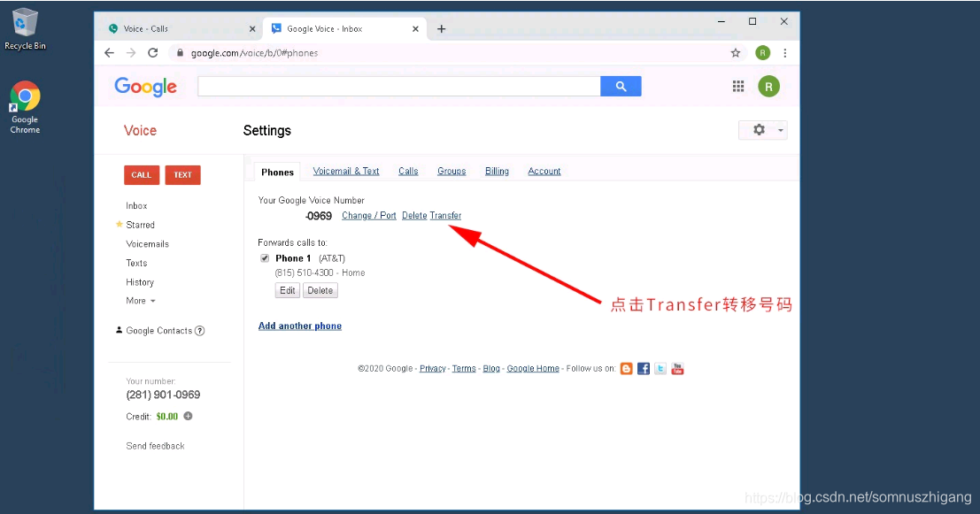Open the YouTube follow icon
Viewport: 980px width, 514px height.
tap(677, 369)
